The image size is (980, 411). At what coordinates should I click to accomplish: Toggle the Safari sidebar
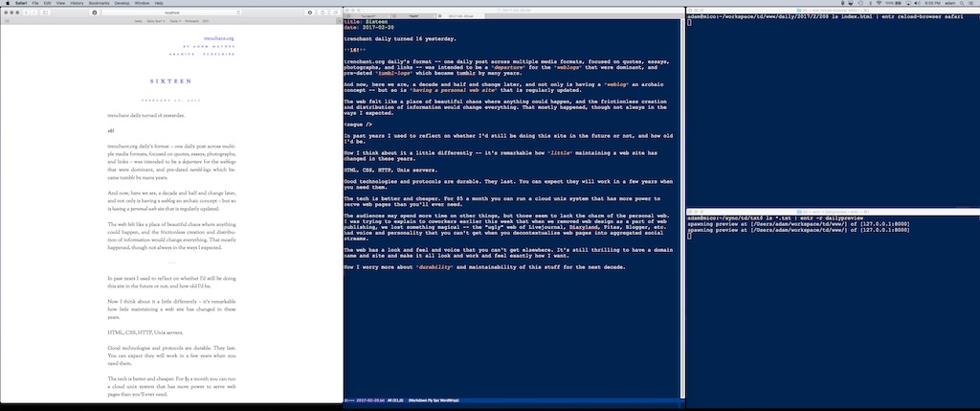click(x=46, y=12)
